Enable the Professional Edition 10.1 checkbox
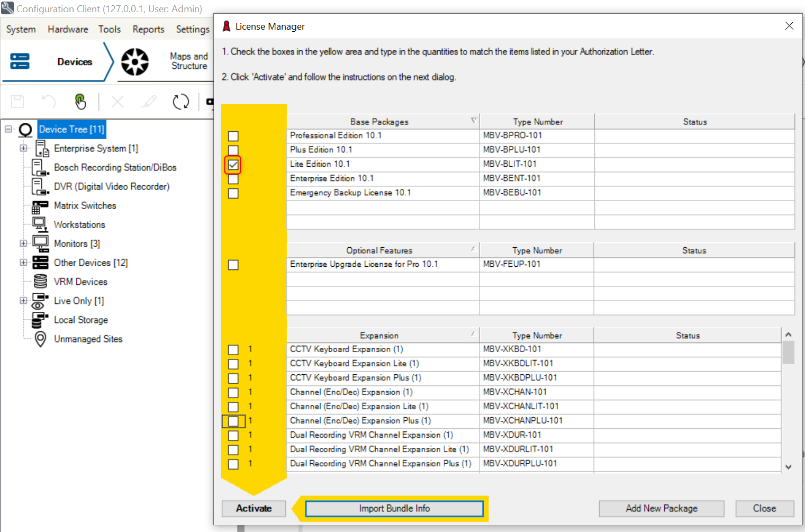805x532 pixels. 233,136
